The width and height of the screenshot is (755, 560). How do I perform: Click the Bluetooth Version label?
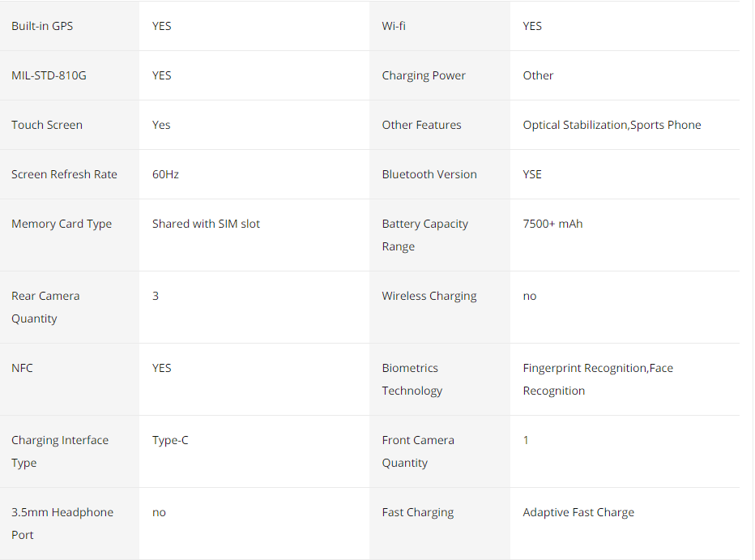coord(429,174)
